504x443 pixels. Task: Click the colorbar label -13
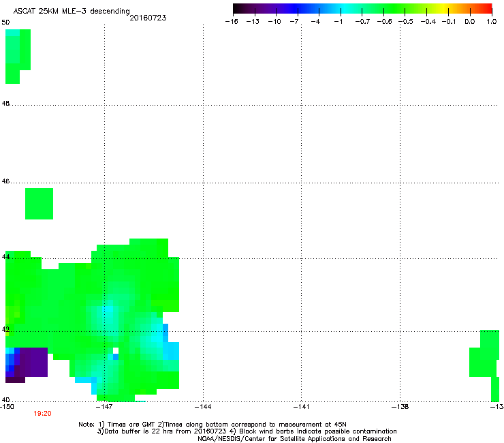pos(253,22)
